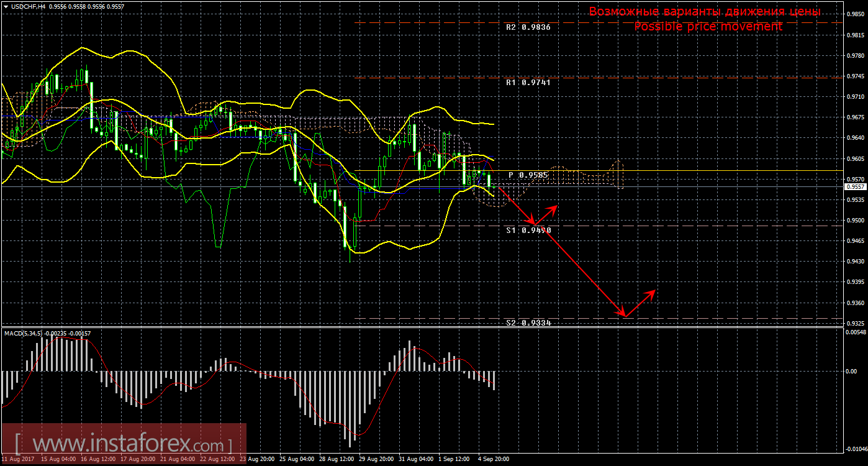Click the S2 0.9334 support label
This screenshot has height=466, width=868.
point(528,323)
